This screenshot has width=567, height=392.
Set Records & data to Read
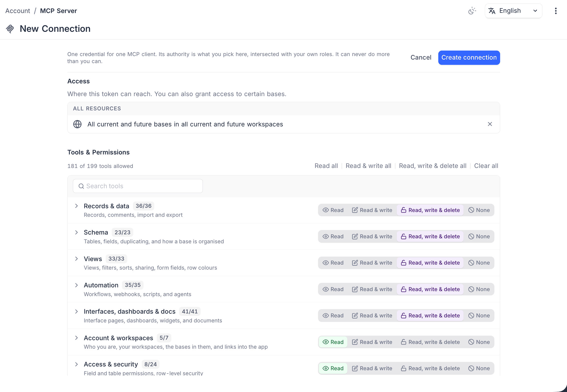[333, 210]
